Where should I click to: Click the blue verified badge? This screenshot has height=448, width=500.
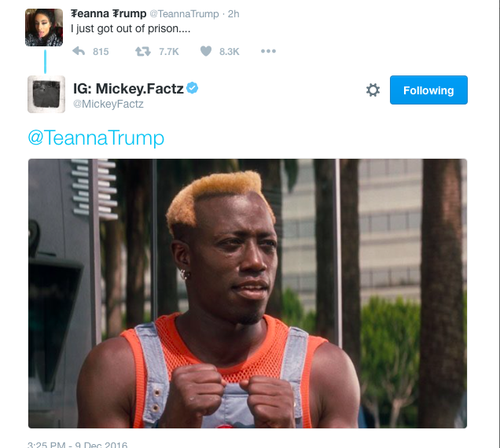(x=193, y=88)
